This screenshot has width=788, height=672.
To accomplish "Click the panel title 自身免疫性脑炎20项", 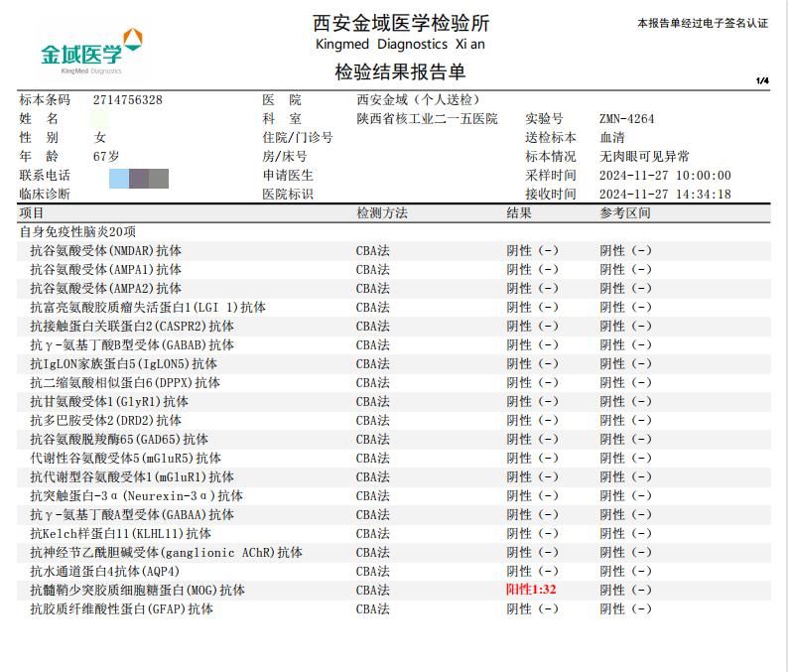I will [77, 231].
